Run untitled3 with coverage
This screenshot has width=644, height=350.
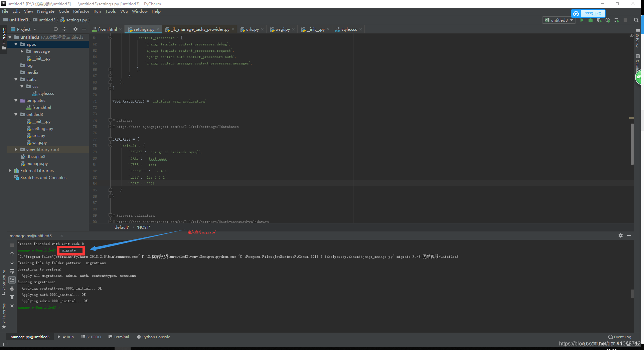599,20
